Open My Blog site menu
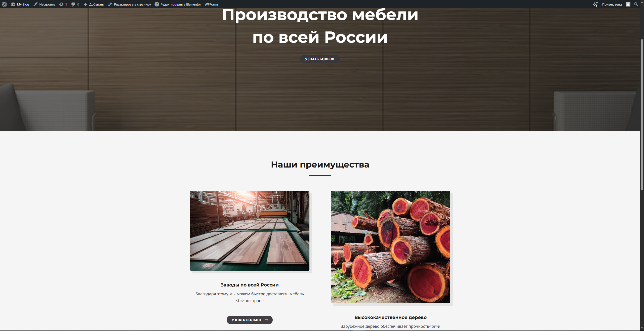The height and width of the screenshot is (331, 644). pos(20,4)
